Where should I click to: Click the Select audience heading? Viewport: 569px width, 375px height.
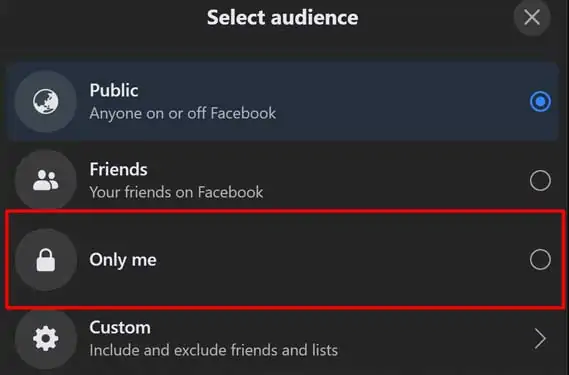coord(283,17)
